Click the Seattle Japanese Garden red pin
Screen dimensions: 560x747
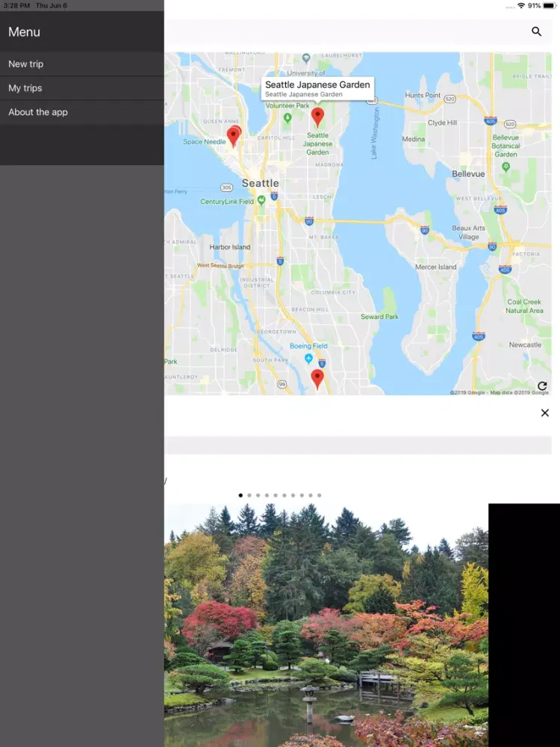click(x=317, y=117)
